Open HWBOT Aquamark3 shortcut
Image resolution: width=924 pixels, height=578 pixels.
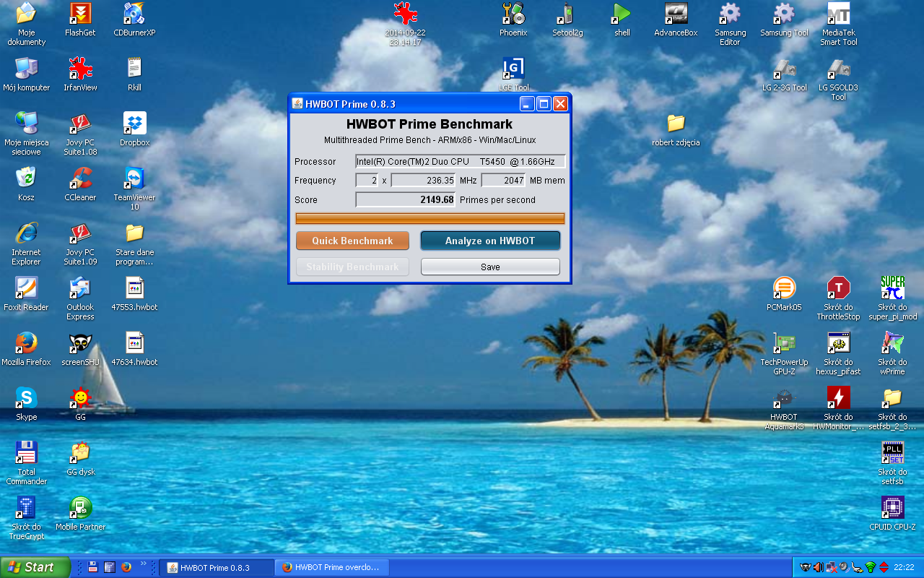tap(784, 408)
